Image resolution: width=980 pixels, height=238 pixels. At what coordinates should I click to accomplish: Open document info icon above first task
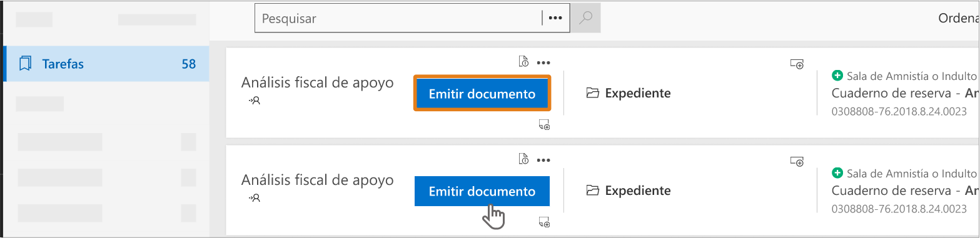(x=524, y=62)
